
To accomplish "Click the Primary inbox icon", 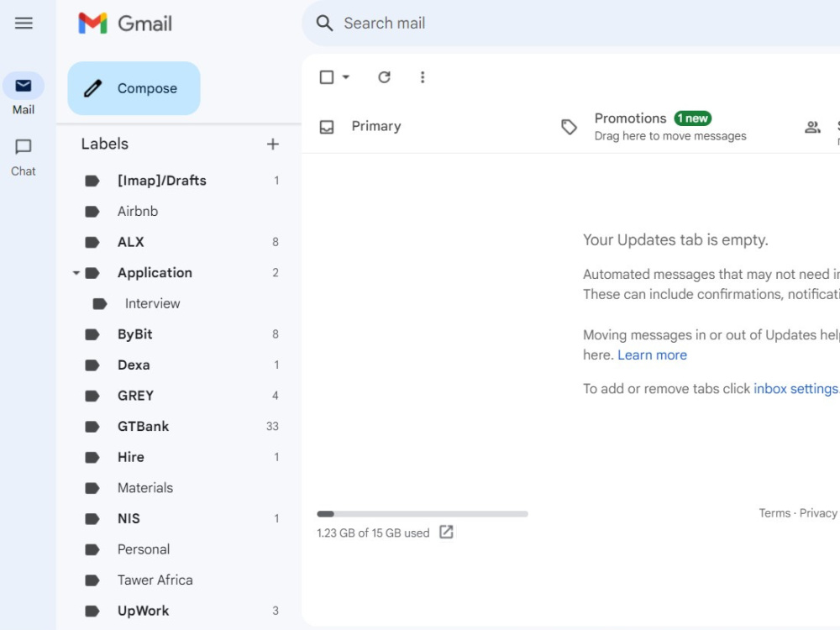I will (x=327, y=127).
